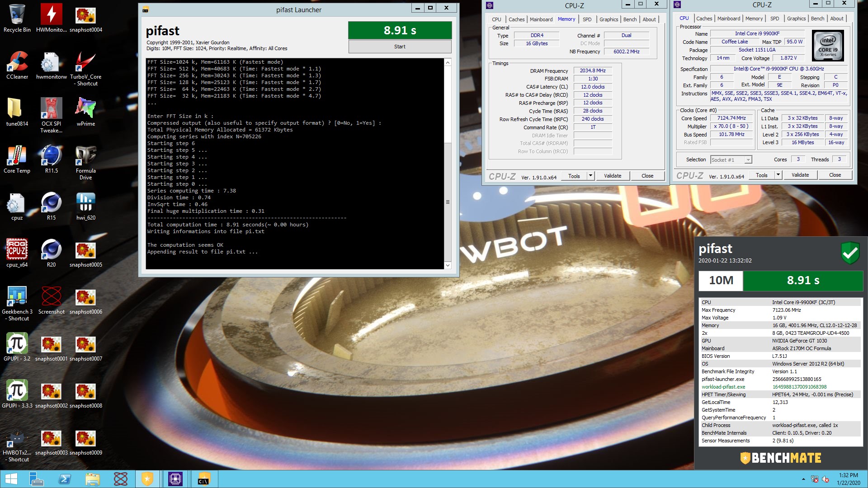
Task: Open Formula Drive shortcut icon
Action: point(86,162)
